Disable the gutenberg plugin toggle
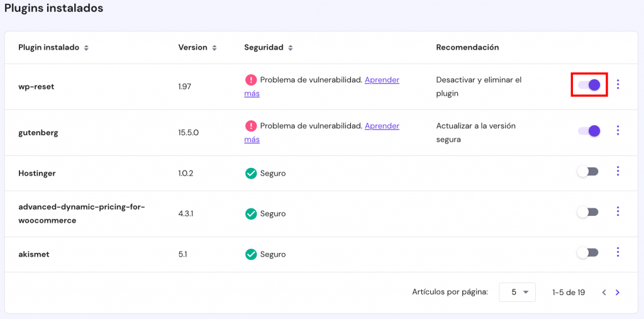Image resolution: width=644 pixels, height=319 pixels. pyautogui.click(x=589, y=131)
